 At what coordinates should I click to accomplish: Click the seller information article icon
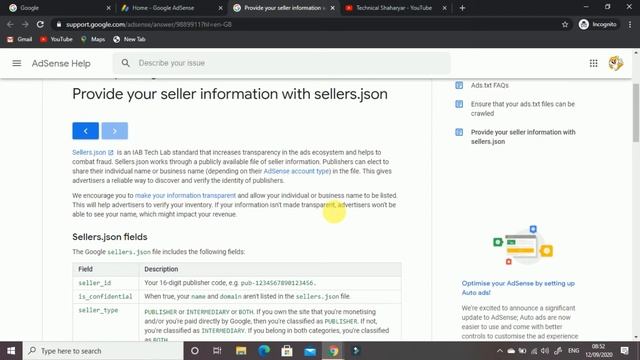pyautogui.click(x=459, y=132)
